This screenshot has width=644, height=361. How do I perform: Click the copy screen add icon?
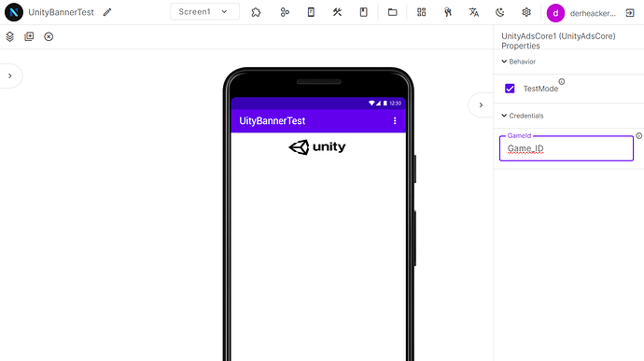pyautogui.click(x=29, y=36)
